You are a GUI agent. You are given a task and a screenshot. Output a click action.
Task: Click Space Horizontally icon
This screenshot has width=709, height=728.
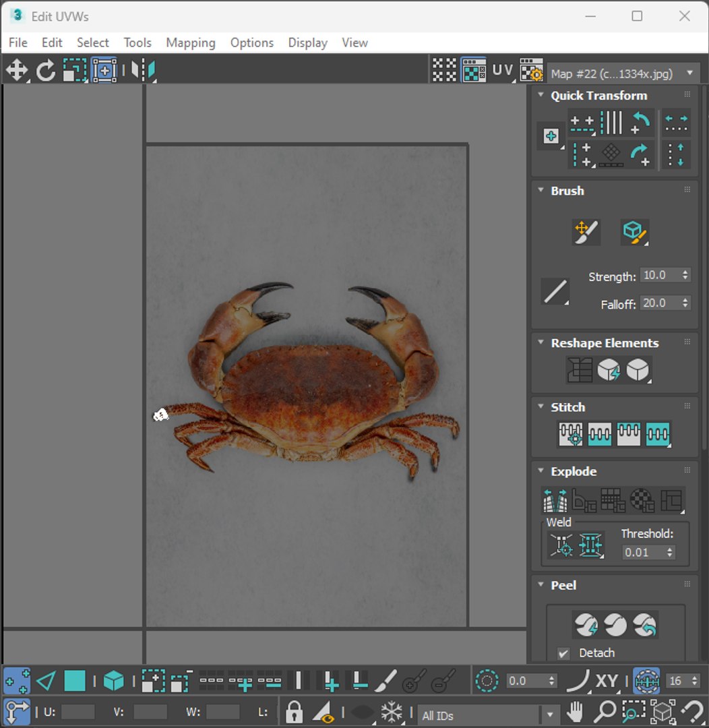click(x=676, y=123)
